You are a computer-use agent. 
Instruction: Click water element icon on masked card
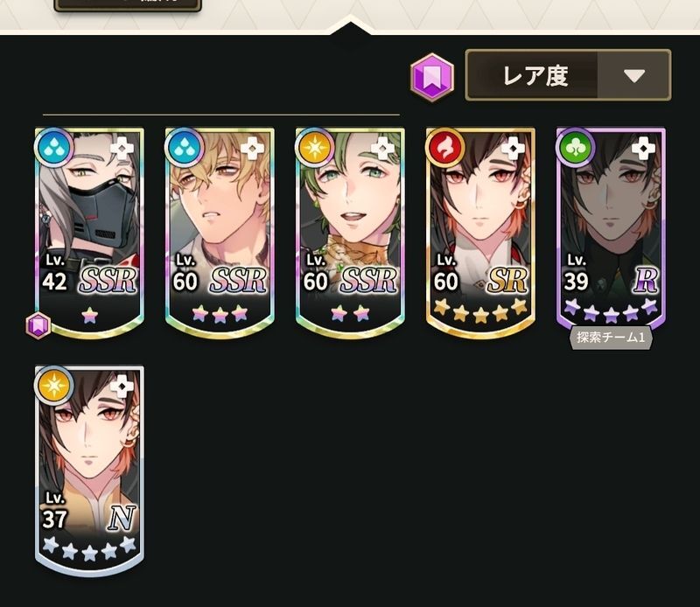pos(53,147)
